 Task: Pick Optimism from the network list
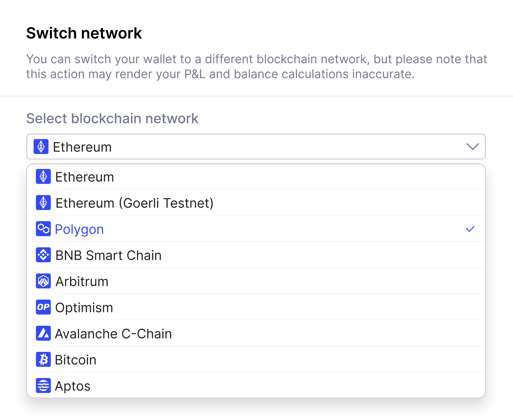256,307
